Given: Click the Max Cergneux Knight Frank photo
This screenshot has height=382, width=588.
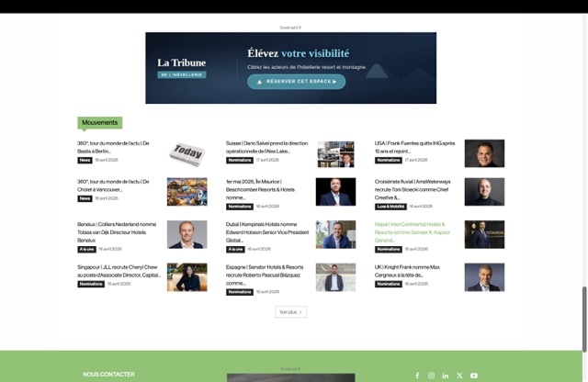Looking at the screenshot, I should point(484,277).
